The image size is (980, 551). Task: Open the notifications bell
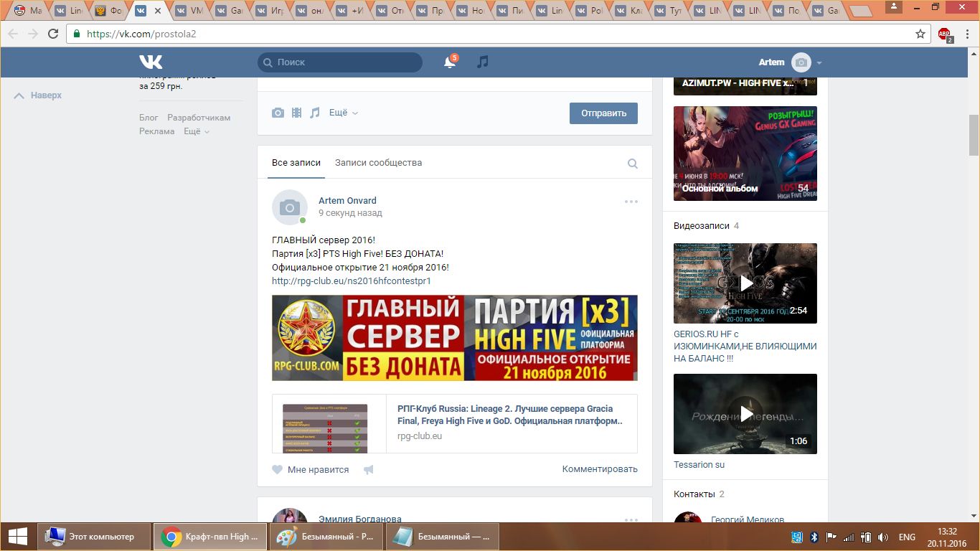pos(450,62)
